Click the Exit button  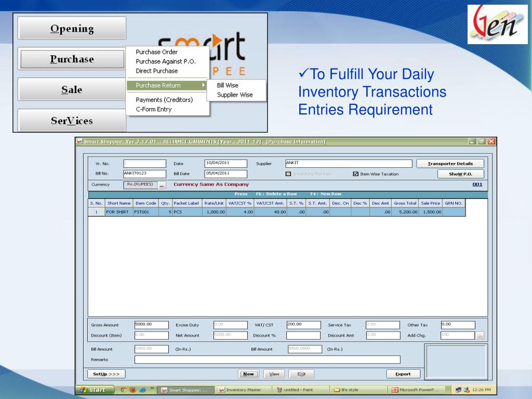pyautogui.click(x=301, y=374)
